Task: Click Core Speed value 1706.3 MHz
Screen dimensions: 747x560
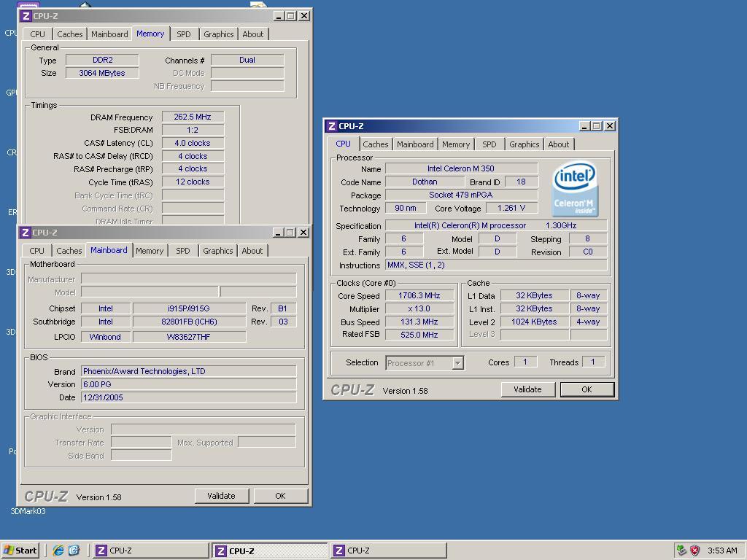Action: coord(419,296)
